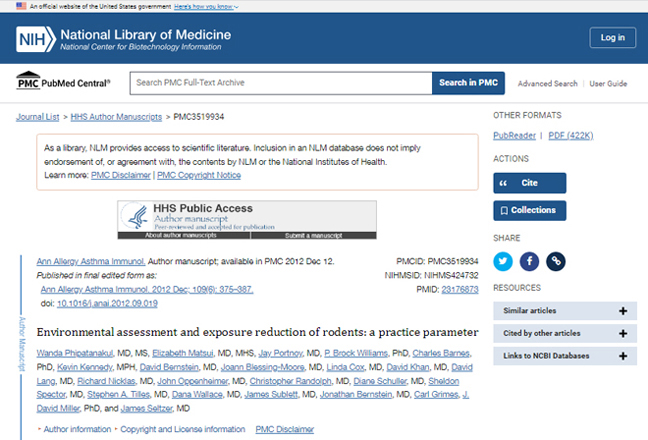Screen dimensions: 648x440
Task: Go to Journal List breadcrumb
Action: 38,117
